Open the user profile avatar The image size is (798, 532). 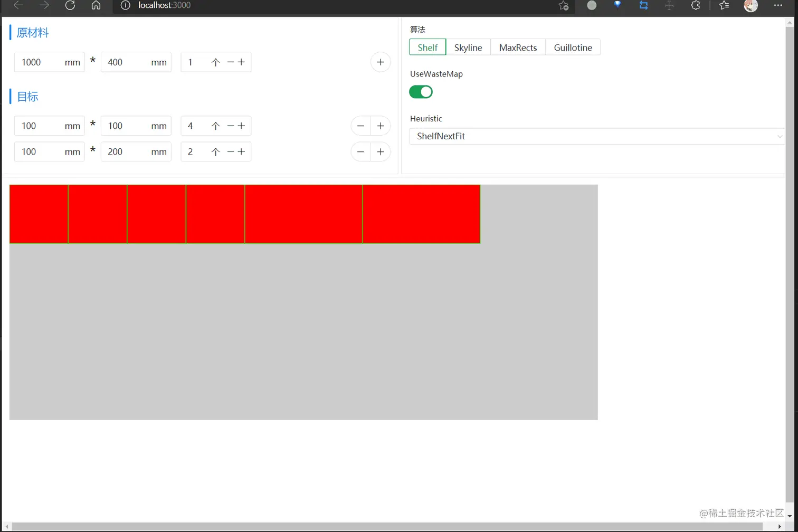(x=750, y=5)
